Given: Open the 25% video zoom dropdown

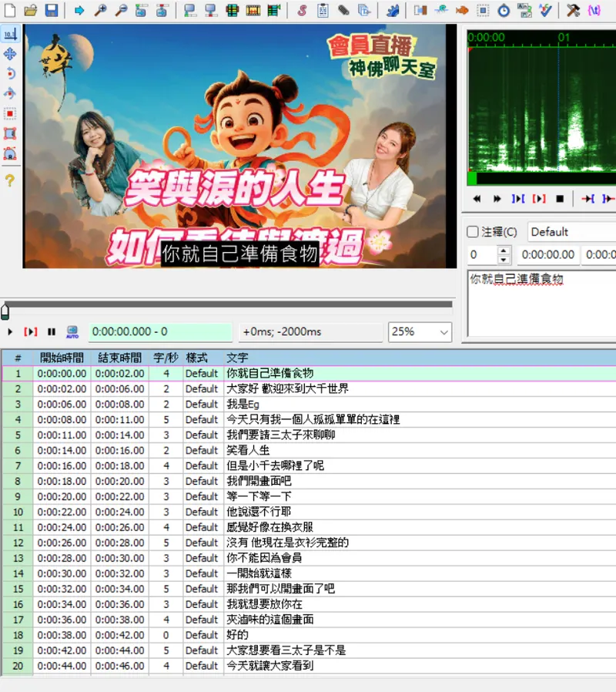Looking at the screenshot, I should 420,332.
